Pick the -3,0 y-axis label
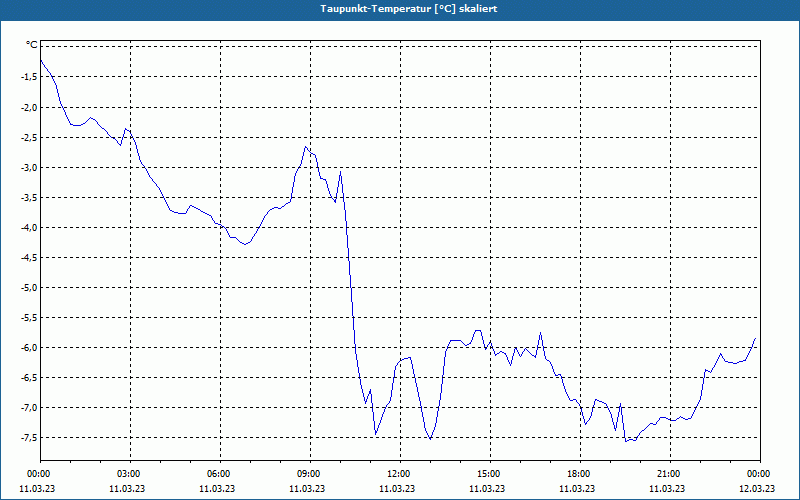This screenshot has width=800, height=500. (x=29, y=167)
